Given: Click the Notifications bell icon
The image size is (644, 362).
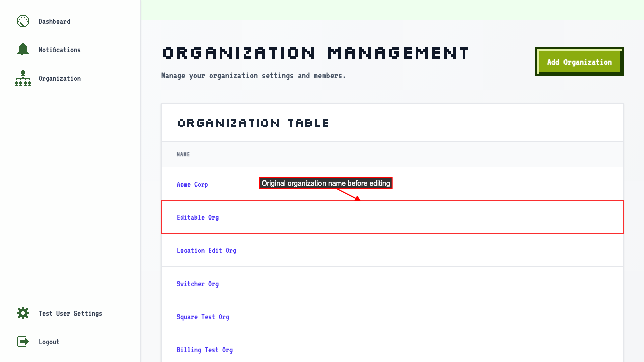Looking at the screenshot, I should [23, 49].
